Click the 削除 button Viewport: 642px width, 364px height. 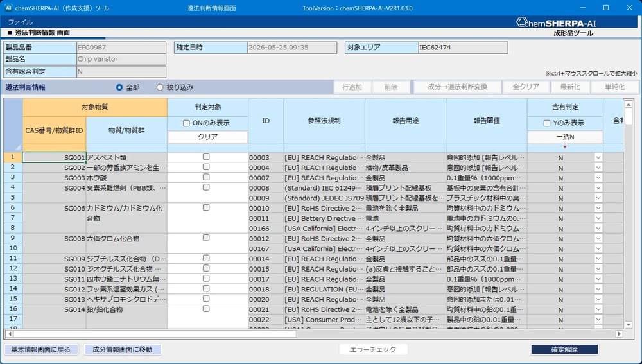391,87
